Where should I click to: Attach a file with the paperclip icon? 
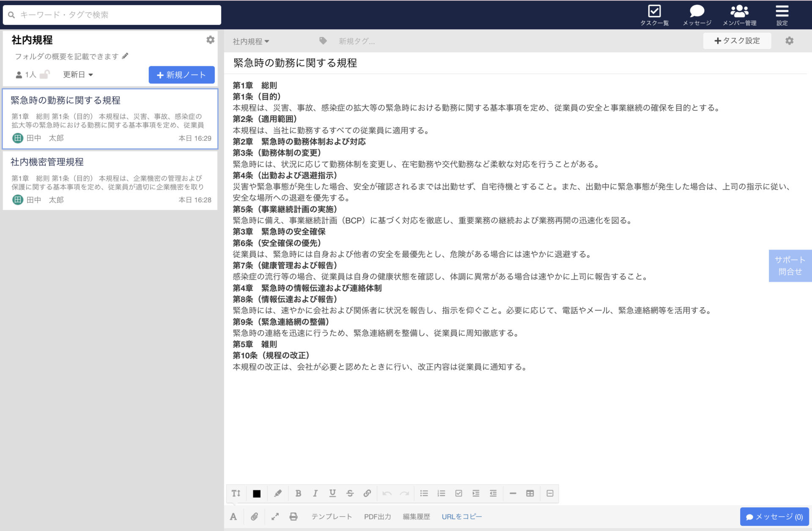(255, 516)
